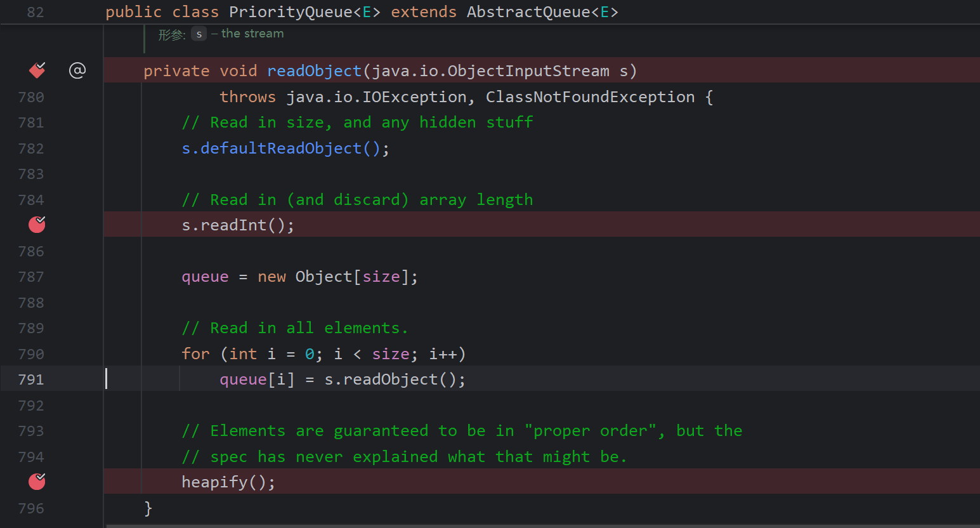Click the queue variable on line 787
This screenshot has height=528, width=980.
pyautogui.click(x=205, y=277)
